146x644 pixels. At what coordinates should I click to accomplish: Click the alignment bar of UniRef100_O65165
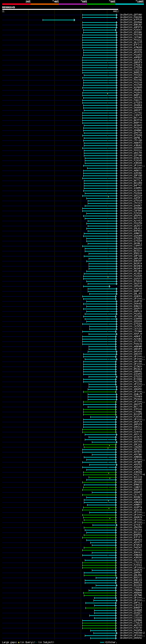click(x=96, y=286)
